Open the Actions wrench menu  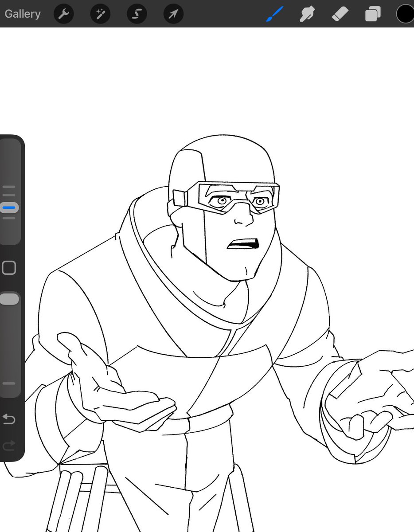(x=64, y=14)
